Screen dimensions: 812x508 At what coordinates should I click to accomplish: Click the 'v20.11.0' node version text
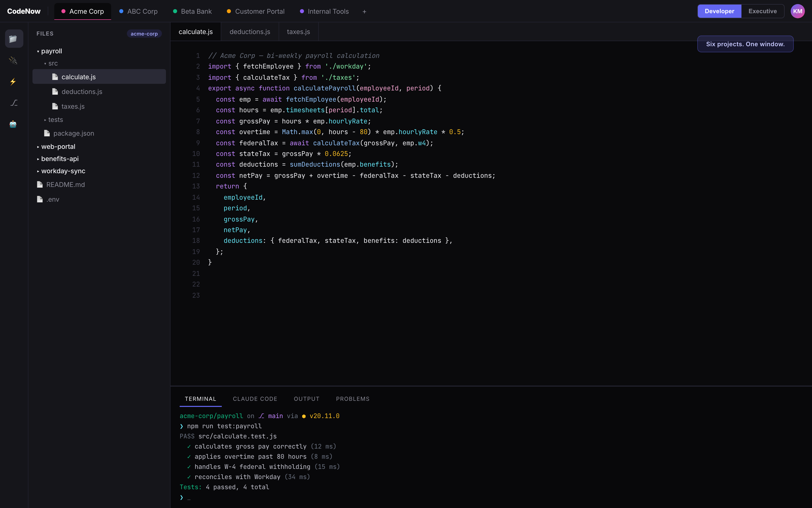(325, 416)
